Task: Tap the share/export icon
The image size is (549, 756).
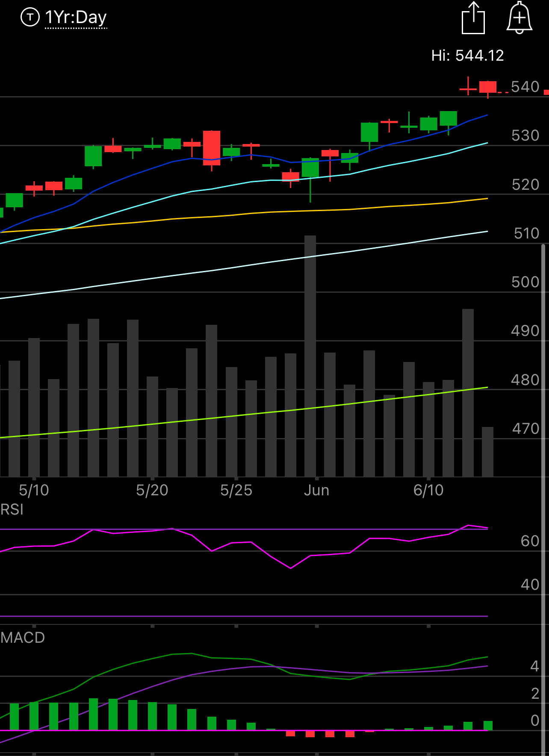Action: coord(473,18)
